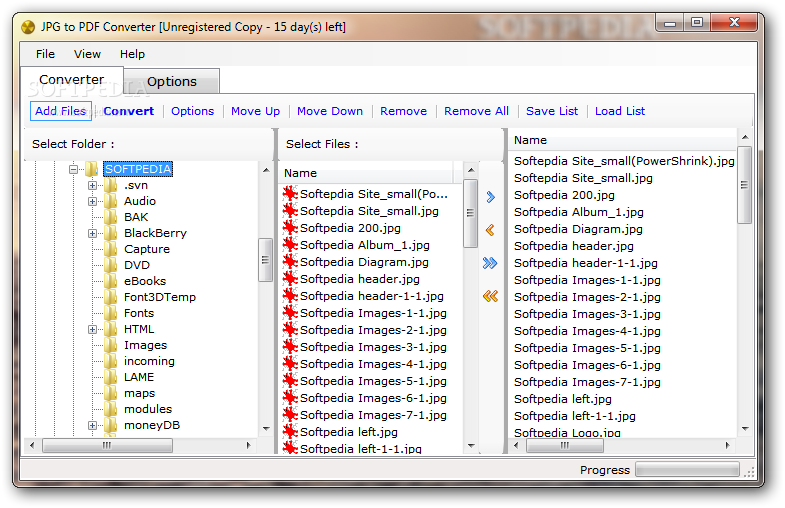The width and height of the screenshot is (785, 508).
Task: Select the Capture folder in the tree
Action: 147,249
